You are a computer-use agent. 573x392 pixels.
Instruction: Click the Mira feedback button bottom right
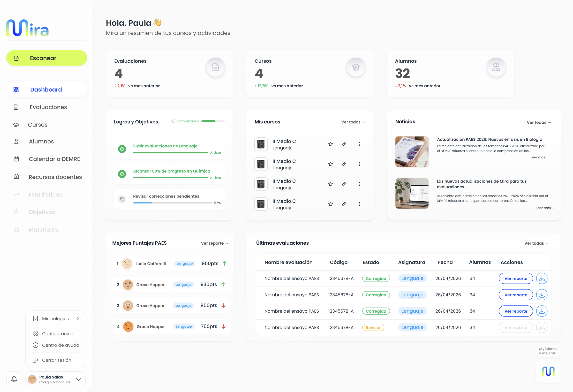pyautogui.click(x=548, y=371)
